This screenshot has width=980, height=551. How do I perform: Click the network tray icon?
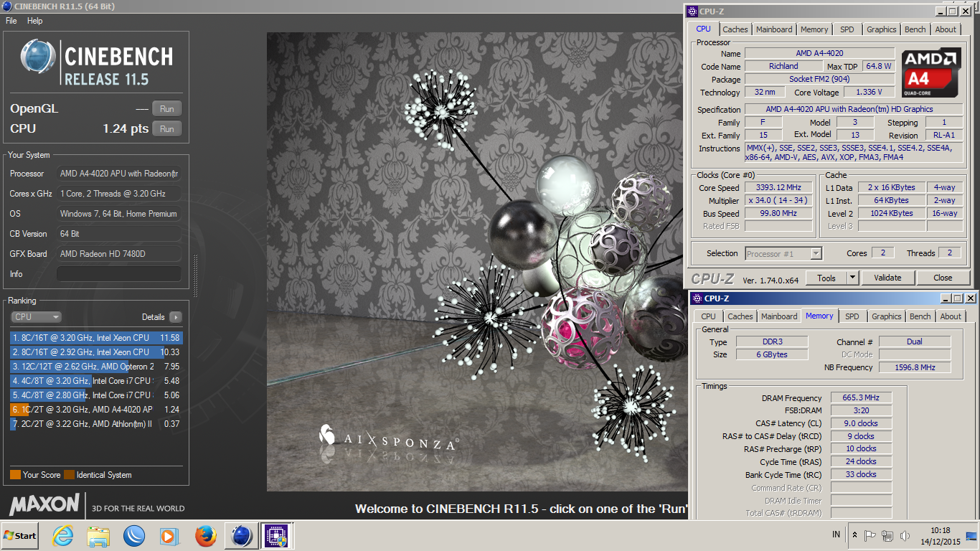[x=887, y=536]
